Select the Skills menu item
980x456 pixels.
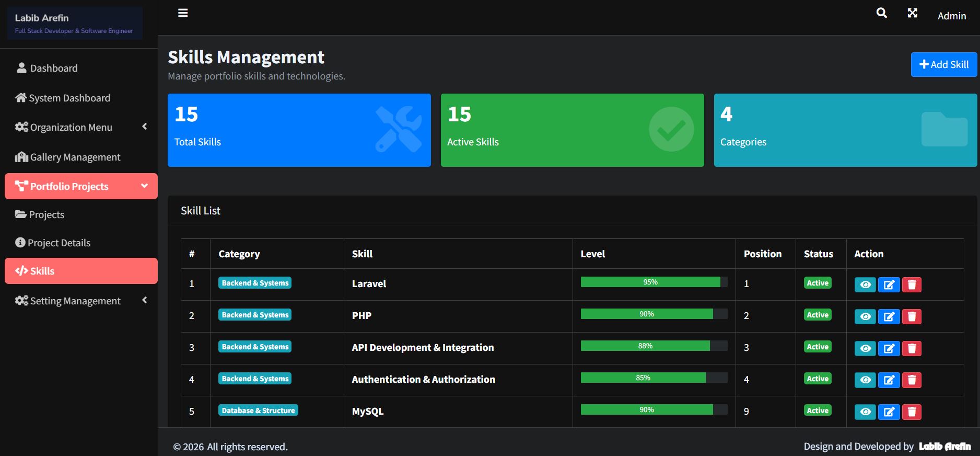tap(81, 271)
